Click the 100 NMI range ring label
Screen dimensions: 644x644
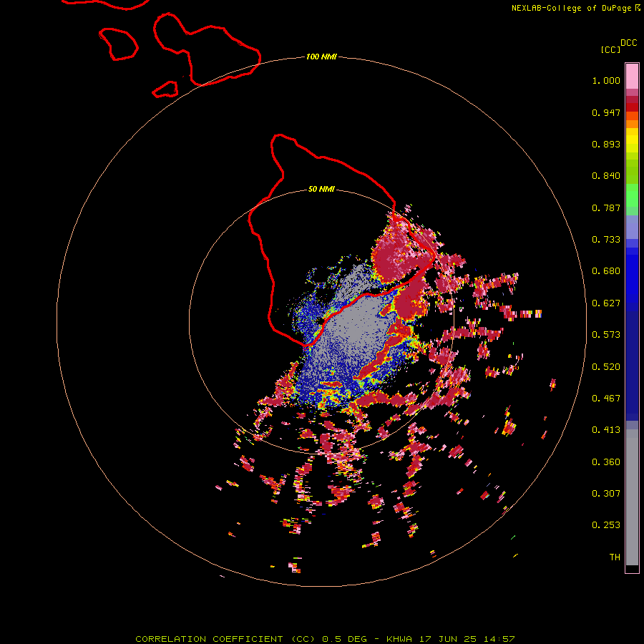[x=321, y=57]
